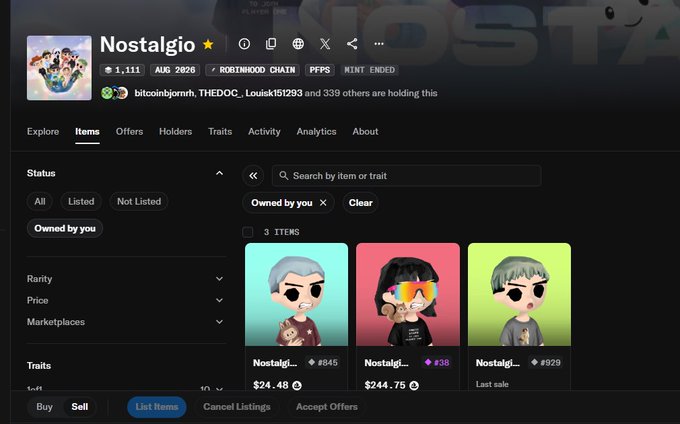This screenshot has width=680, height=424.
Task: Open the Items tab
Action: pos(87,131)
